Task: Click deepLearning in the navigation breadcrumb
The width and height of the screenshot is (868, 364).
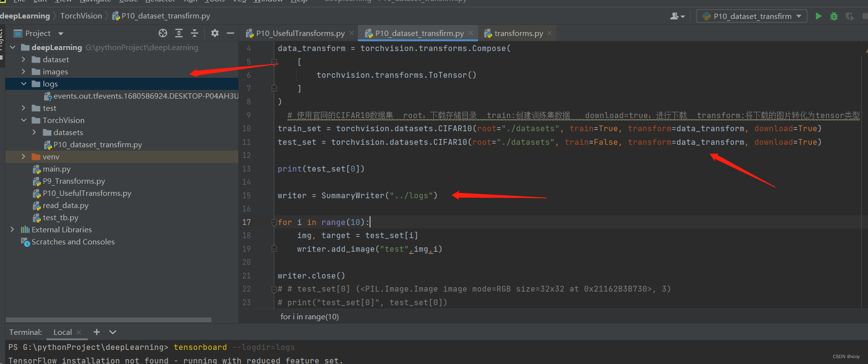Action: [25, 16]
